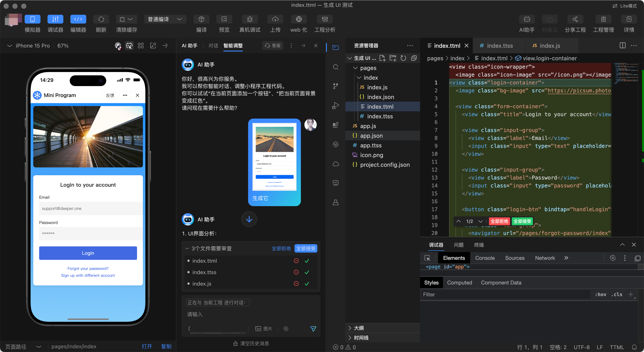The height and width of the screenshot is (352, 644).
Task: Toggle the 调试器 debugger panel button
Action: [x=55, y=20]
